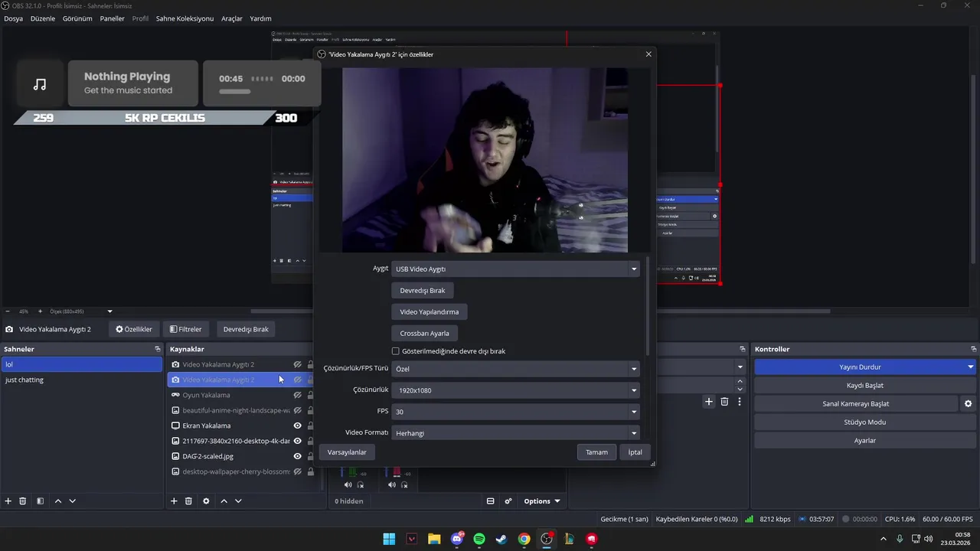Image resolution: width=980 pixels, height=551 pixels.
Task: Open the Görünüm menu
Action: (x=77, y=18)
